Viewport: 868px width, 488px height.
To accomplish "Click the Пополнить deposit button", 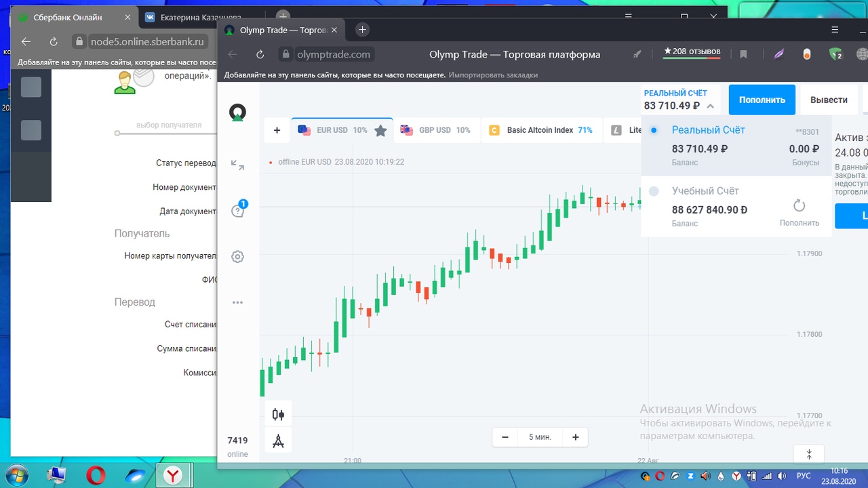I will pos(762,100).
